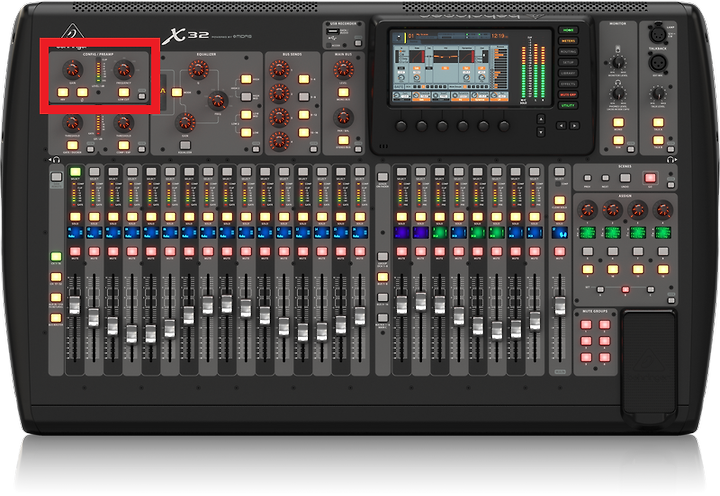Toggle the Equalizer on button

(185, 146)
